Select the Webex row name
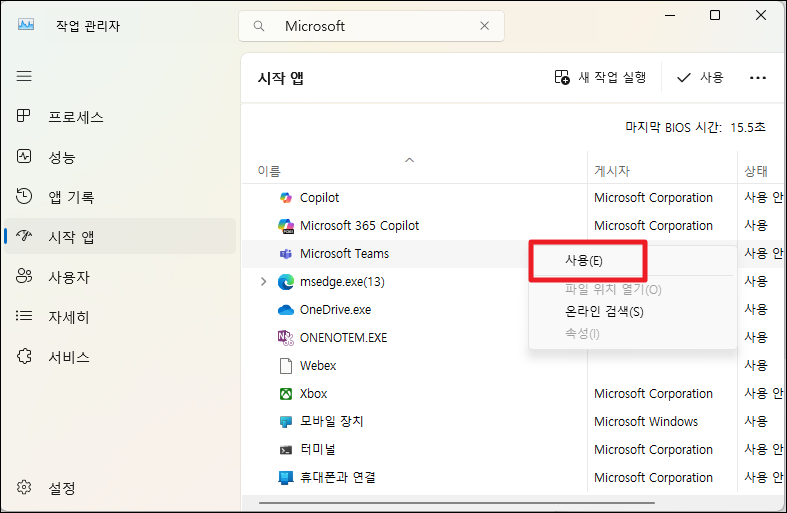Screen dimensions: 787x513 [x=318, y=366]
